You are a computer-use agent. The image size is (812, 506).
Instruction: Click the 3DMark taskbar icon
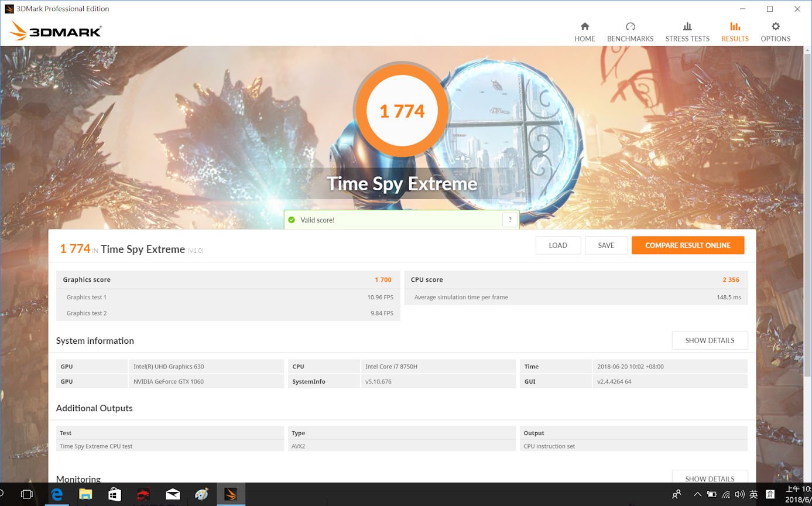pyautogui.click(x=231, y=494)
